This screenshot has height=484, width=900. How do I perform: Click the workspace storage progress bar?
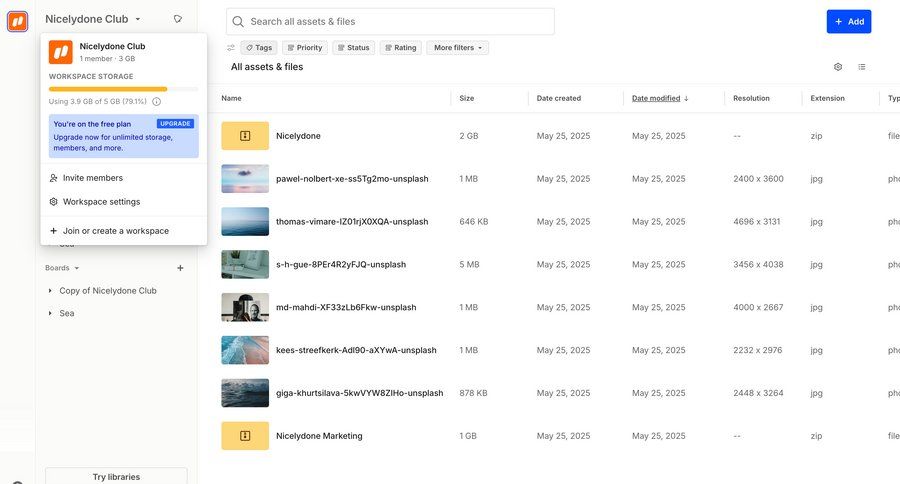[x=123, y=89]
